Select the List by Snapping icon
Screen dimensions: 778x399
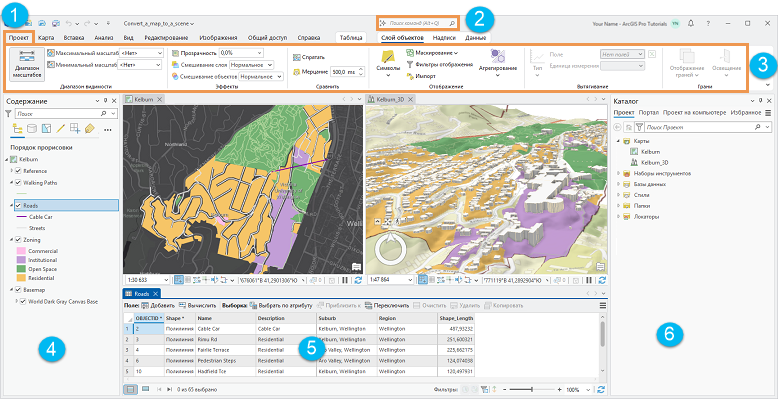[x=75, y=129]
